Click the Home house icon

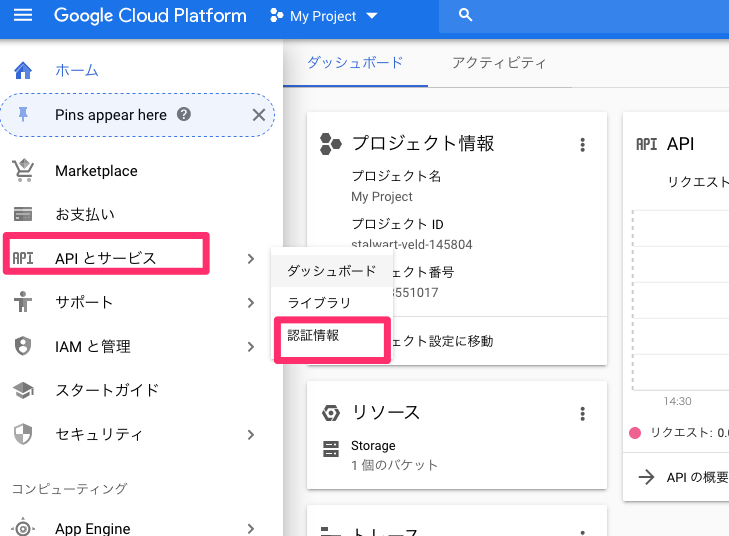(23, 70)
